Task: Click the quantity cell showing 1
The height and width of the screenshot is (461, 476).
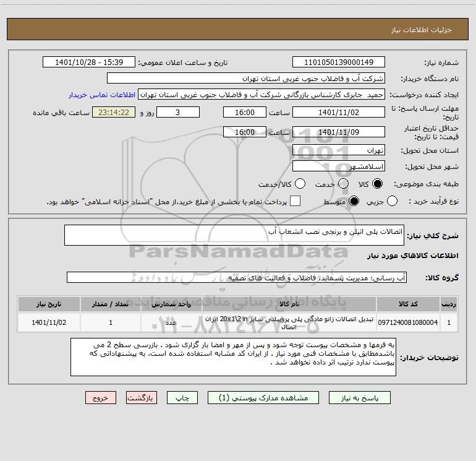Action: coord(111,322)
